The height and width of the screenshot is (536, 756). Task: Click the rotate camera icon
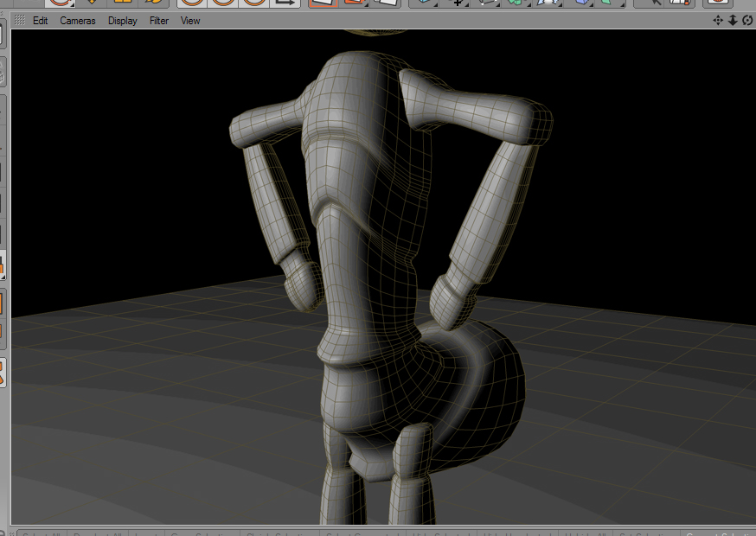747,20
